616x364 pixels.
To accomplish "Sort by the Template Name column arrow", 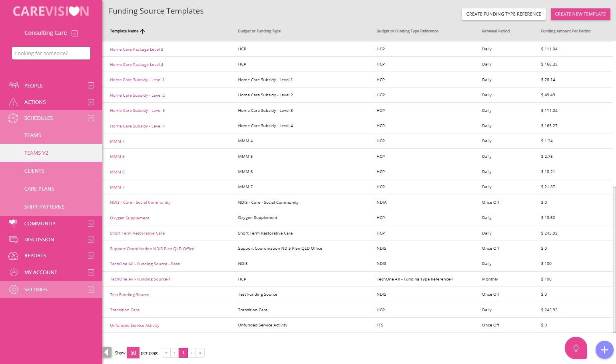I will coord(143,31).
